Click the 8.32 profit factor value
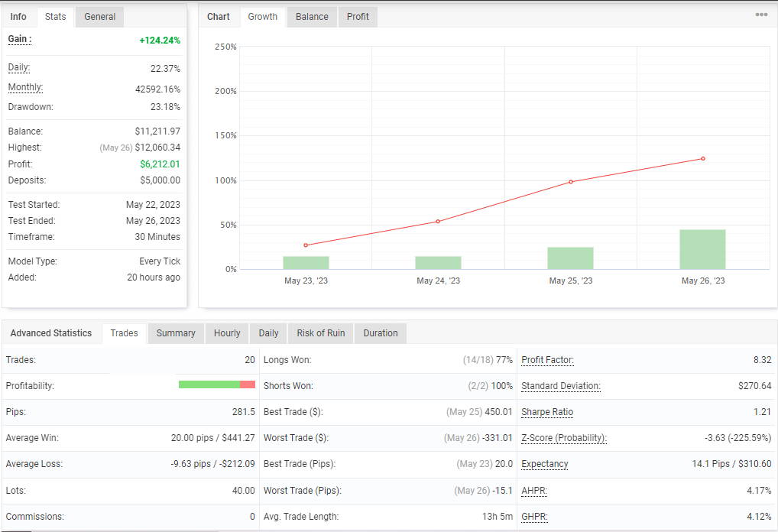 pos(762,360)
